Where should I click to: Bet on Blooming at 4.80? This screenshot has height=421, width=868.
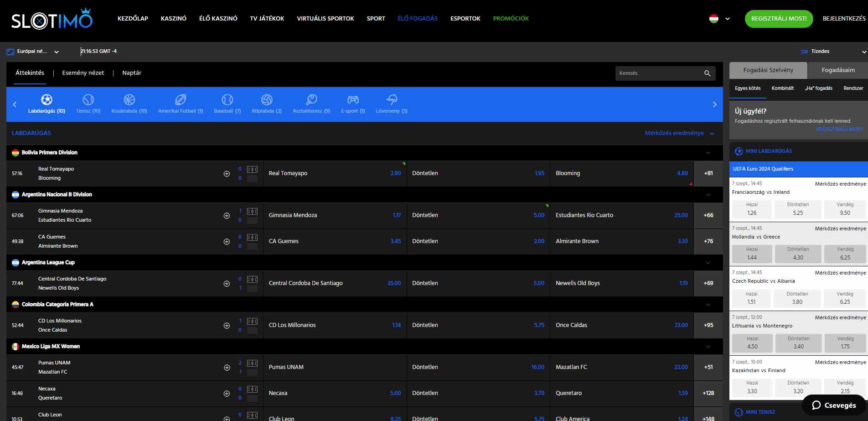[x=622, y=173]
